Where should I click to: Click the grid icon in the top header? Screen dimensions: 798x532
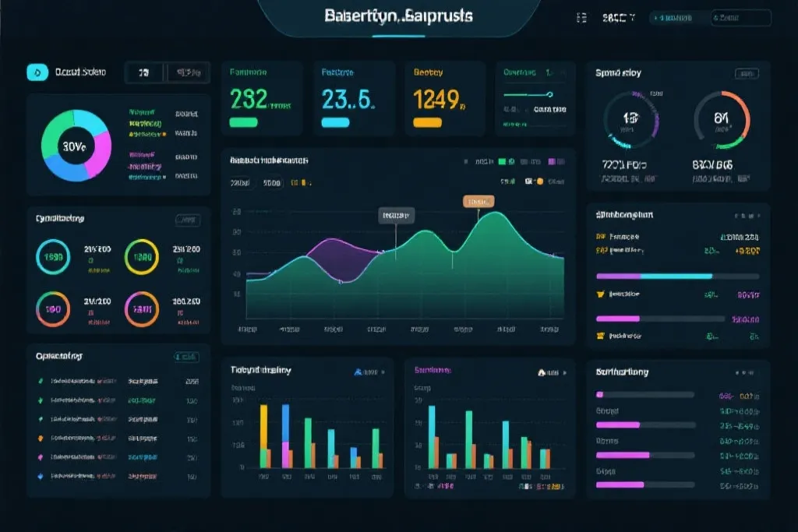point(580,17)
